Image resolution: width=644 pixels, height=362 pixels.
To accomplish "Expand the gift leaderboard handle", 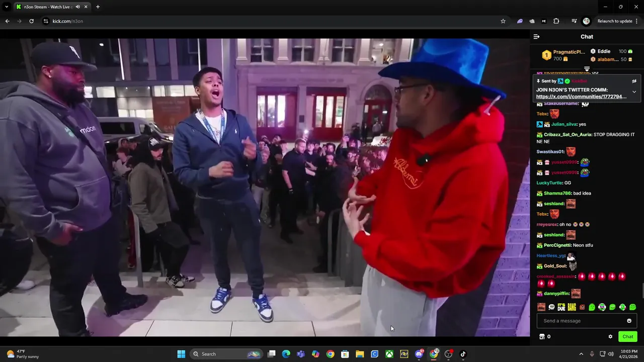I will point(587,69).
